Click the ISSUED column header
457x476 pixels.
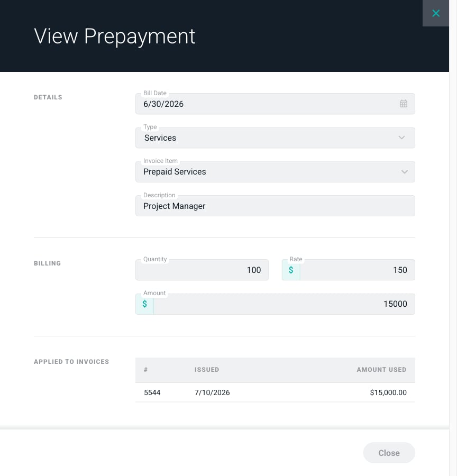pos(206,370)
